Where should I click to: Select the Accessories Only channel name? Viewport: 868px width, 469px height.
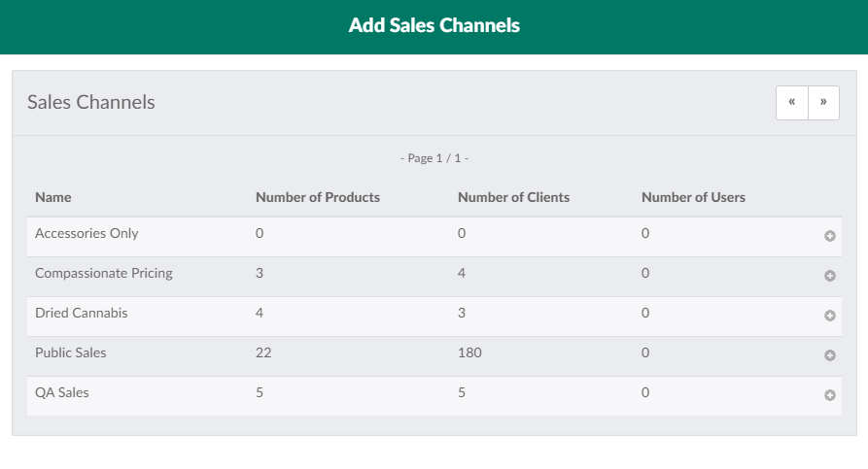87,233
